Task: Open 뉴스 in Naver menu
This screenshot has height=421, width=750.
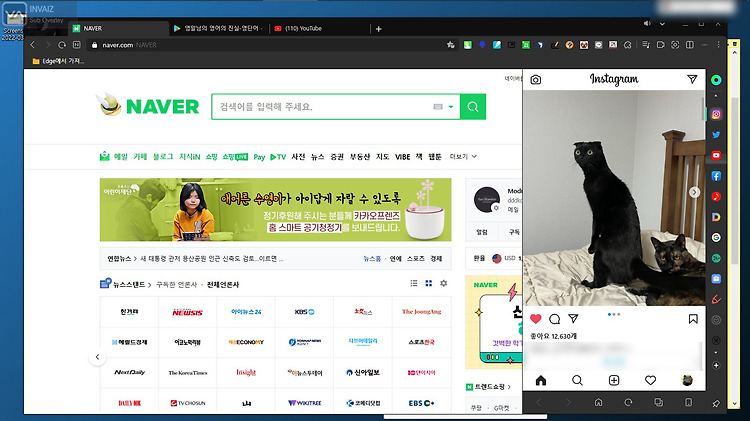Action: [318, 156]
